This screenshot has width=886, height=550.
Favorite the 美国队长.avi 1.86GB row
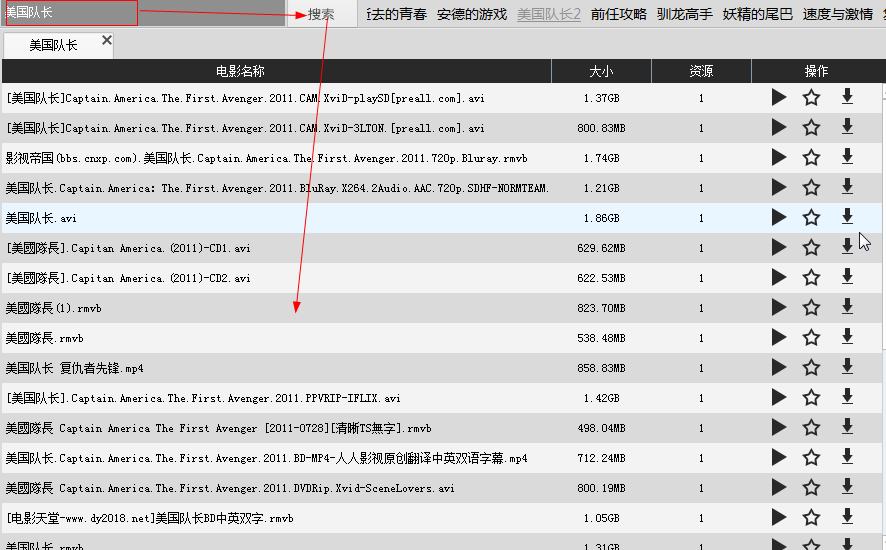811,217
